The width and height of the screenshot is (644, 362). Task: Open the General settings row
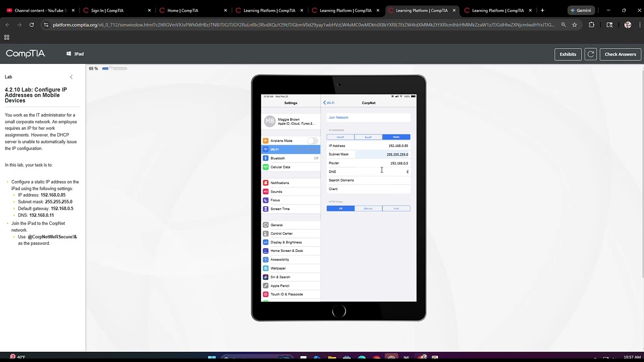[291, 225]
